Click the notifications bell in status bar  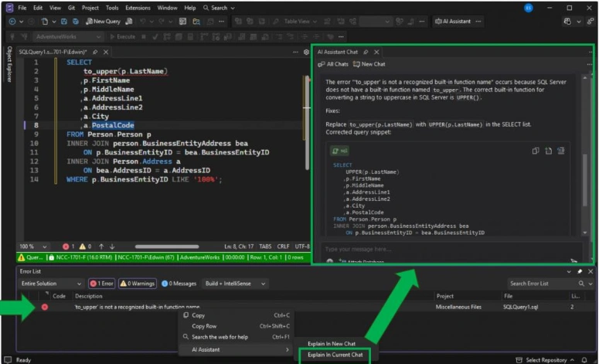pyautogui.click(x=584, y=360)
